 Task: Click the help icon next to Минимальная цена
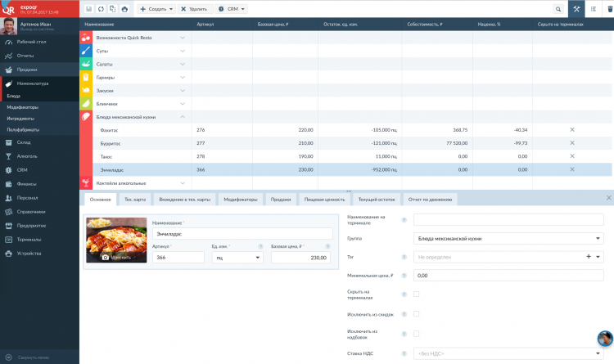pos(404,276)
